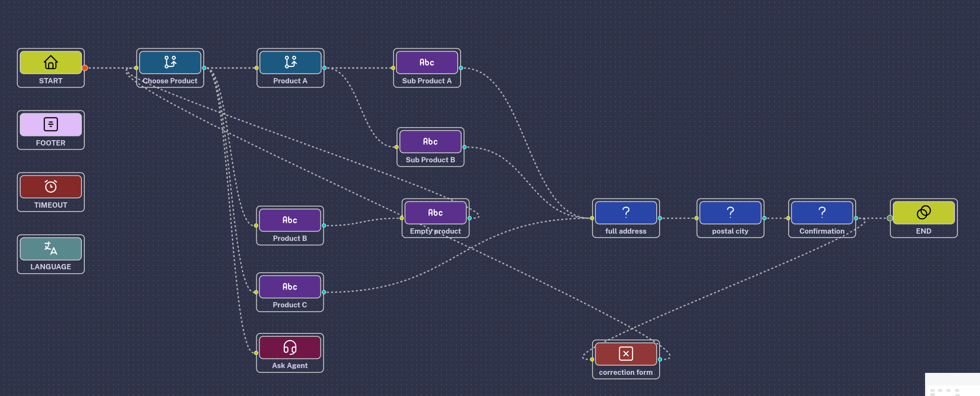This screenshot has height=396, width=980.
Task: Click the question mark on postal city
Action: click(730, 212)
